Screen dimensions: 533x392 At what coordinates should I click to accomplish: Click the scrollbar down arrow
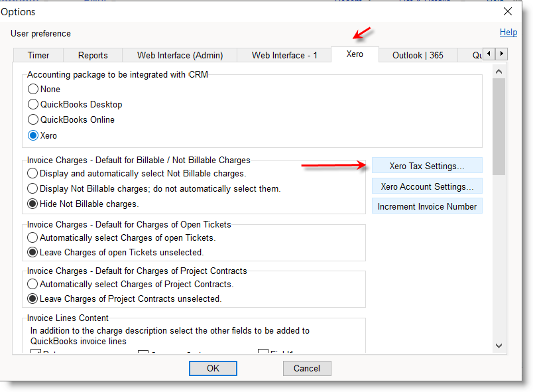click(x=499, y=346)
